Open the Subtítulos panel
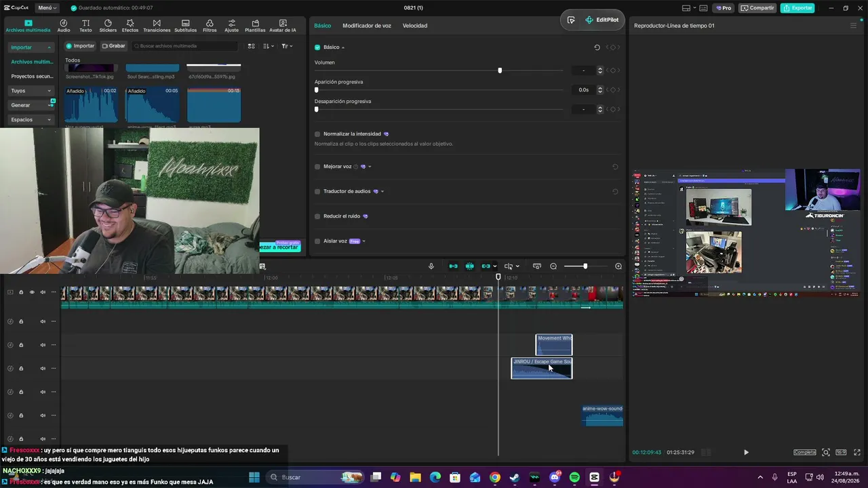 [185, 26]
